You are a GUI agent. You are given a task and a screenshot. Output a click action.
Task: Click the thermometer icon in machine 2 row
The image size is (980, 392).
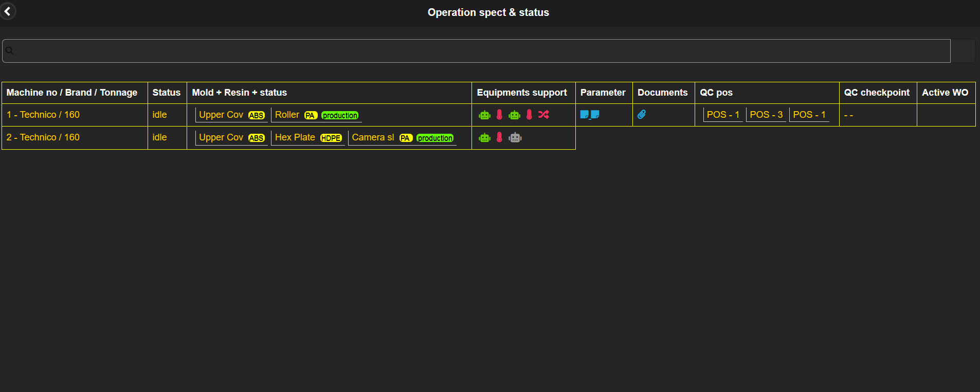coord(499,137)
